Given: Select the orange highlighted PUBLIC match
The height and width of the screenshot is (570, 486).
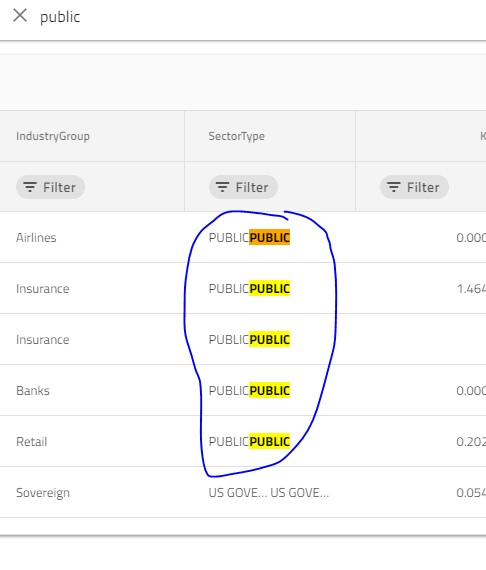Looking at the screenshot, I should pyautogui.click(x=270, y=237).
